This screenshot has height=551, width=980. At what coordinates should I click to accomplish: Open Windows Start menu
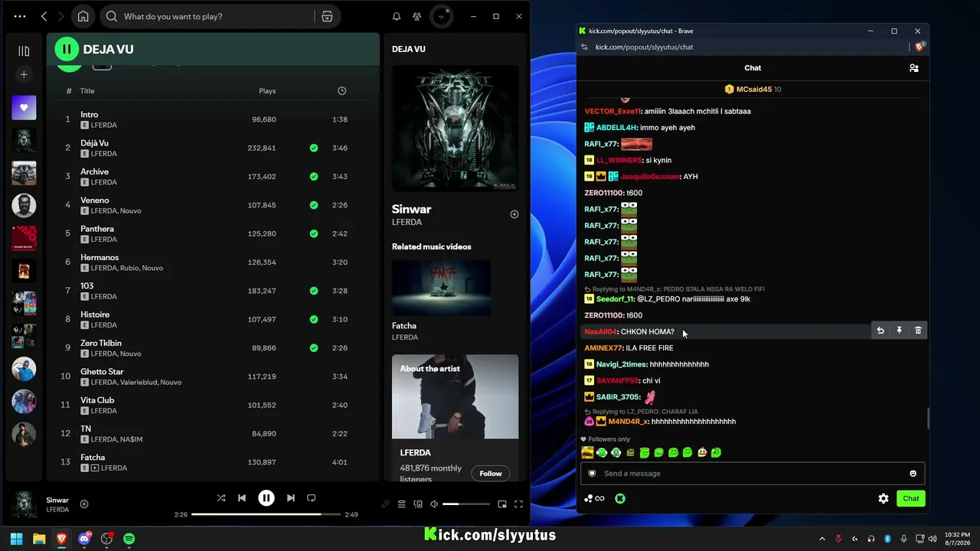(x=16, y=539)
